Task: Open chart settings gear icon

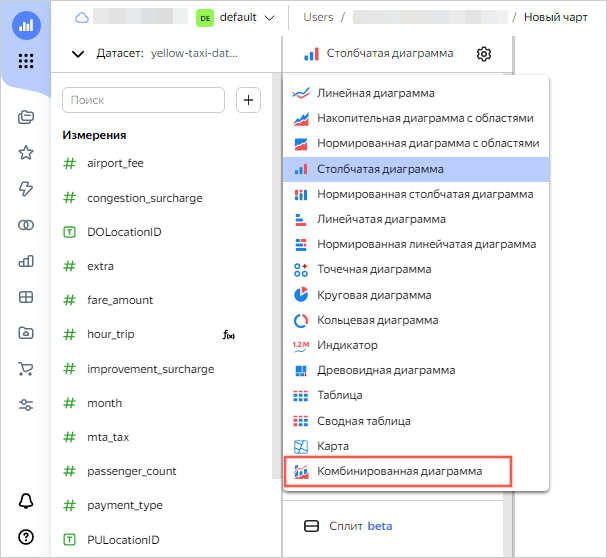Action: coord(484,54)
